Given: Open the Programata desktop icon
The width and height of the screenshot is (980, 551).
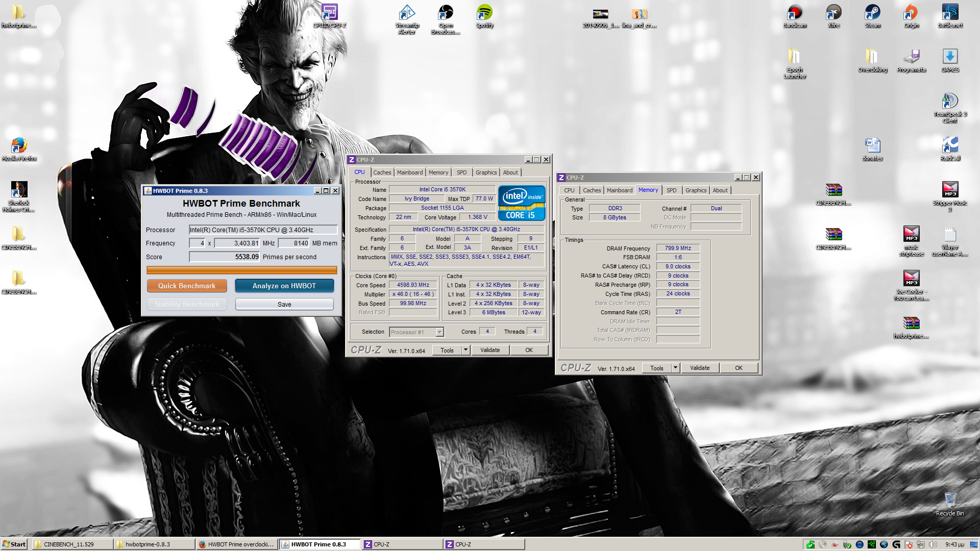Looking at the screenshot, I should pos(911,60).
